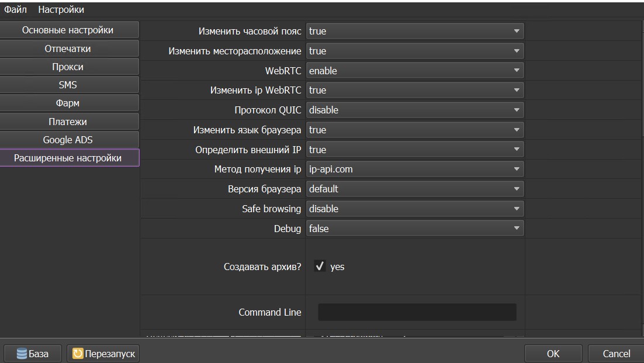Click the Изменить часовой пояс label
This screenshot has height=363, width=644.
[x=250, y=31]
